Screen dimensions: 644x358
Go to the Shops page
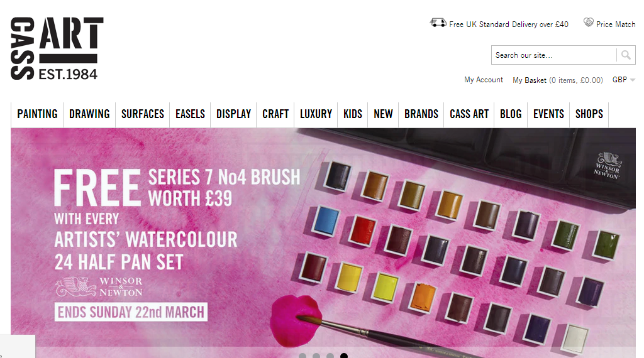click(x=589, y=114)
